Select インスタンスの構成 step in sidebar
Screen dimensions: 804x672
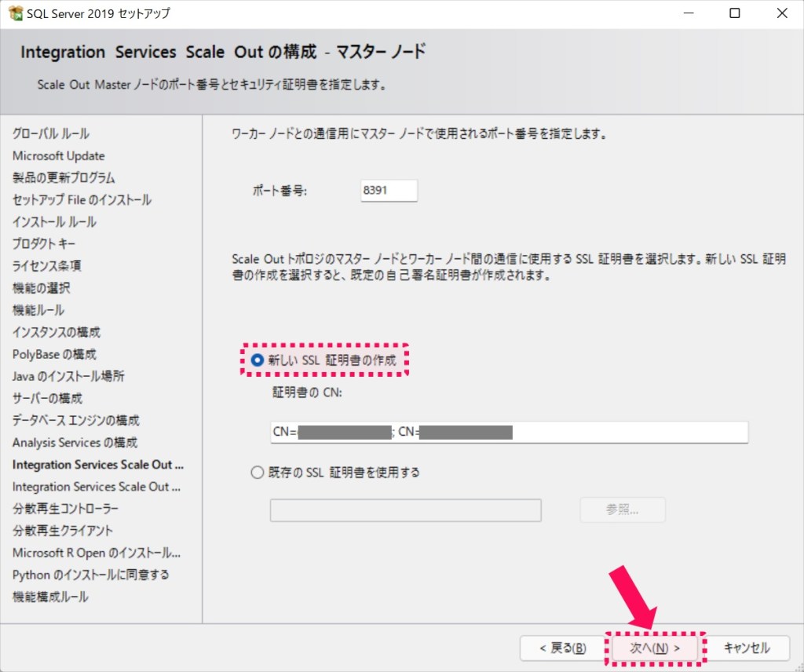[57, 332]
